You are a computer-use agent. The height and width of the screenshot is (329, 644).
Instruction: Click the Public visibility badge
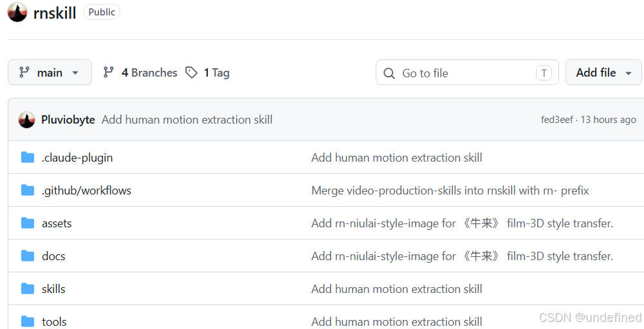pos(102,12)
